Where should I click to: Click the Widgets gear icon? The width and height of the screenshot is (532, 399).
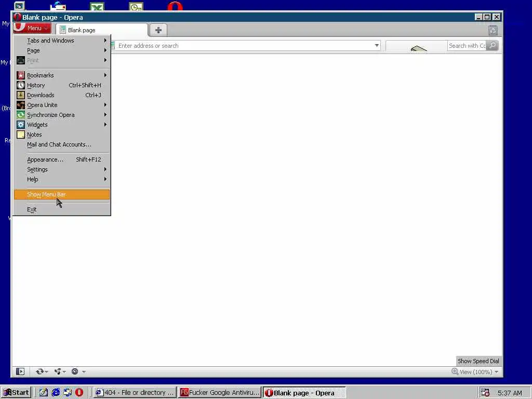click(21, 125)
